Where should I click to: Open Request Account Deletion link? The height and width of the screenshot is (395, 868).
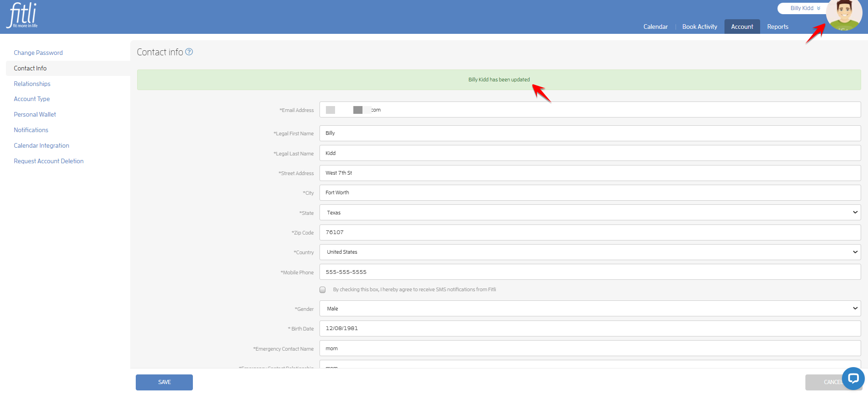tap(48, 161)
